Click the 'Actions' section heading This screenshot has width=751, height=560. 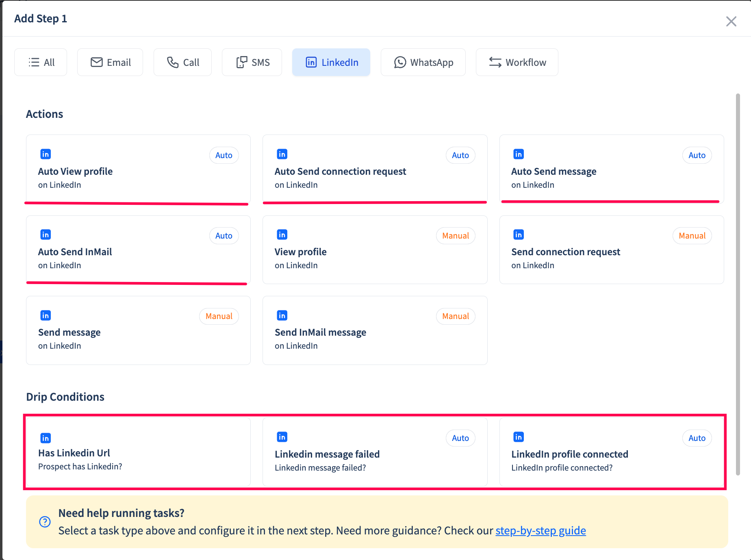click(x=44, y=114)
